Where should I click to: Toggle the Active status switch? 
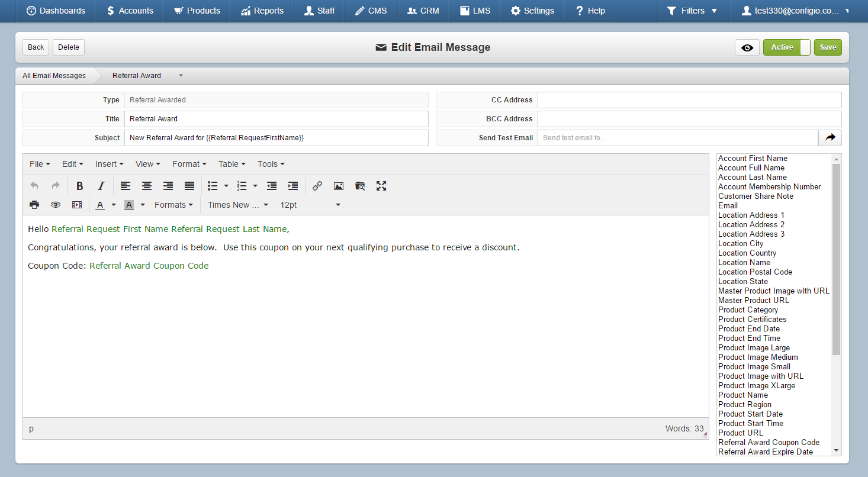[x=787, y=47]
